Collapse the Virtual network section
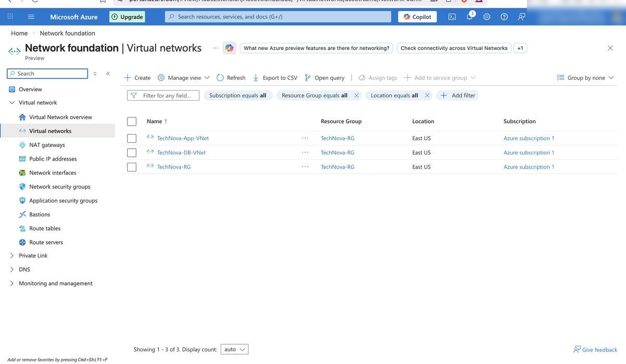 [x=12, y=103]
